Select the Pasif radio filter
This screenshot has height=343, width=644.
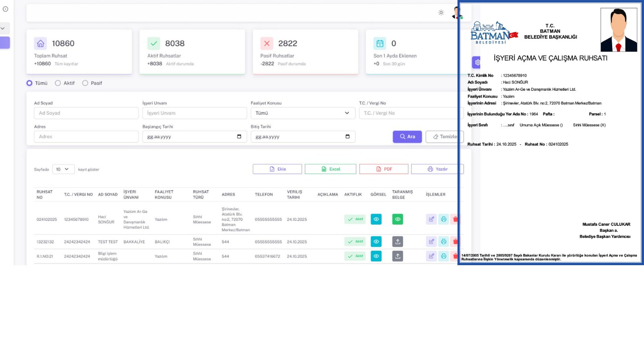(85, 83)
